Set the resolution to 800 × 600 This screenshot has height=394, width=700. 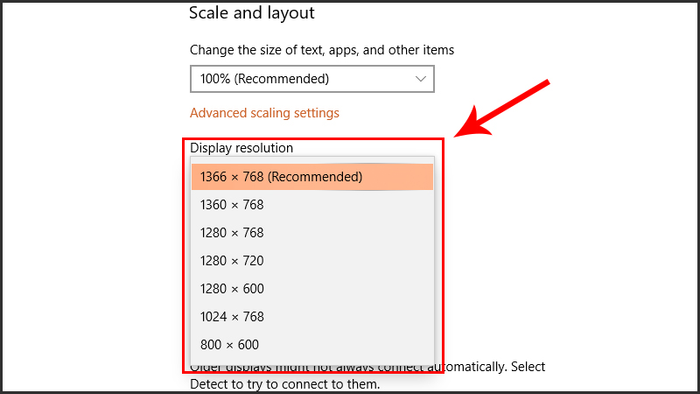[x=312, y=344]
